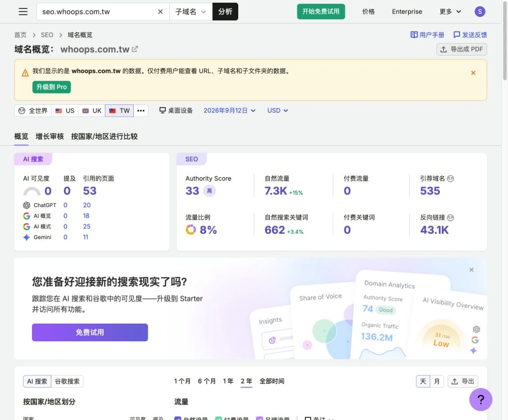Click the 反向链接 globe icon
The image size is (508, 420).
click(x=450, y=217)
